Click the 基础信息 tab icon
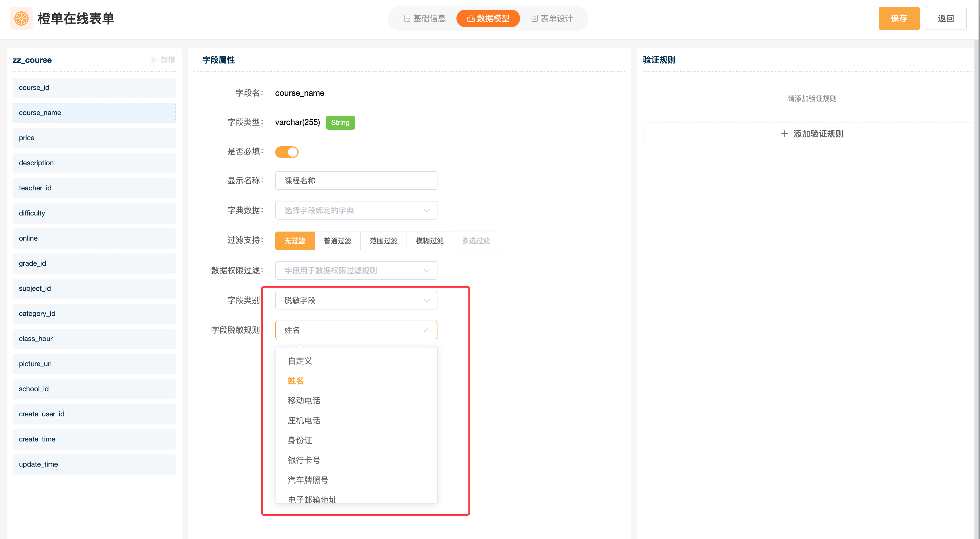 pyautogui.click(x=407, y=18)
